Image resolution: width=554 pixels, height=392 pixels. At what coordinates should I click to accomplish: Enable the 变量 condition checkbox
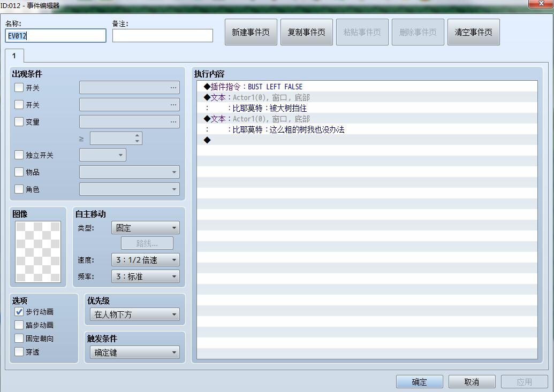(x=19, y=122)
